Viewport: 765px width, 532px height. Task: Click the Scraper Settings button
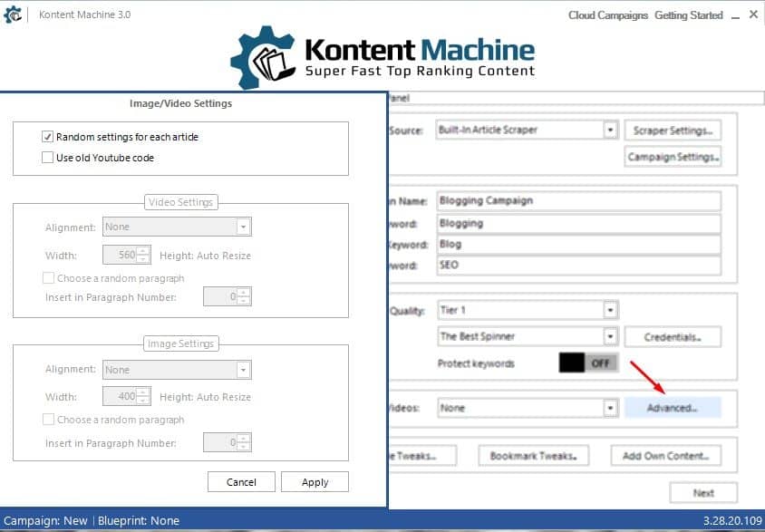[673, 131]
